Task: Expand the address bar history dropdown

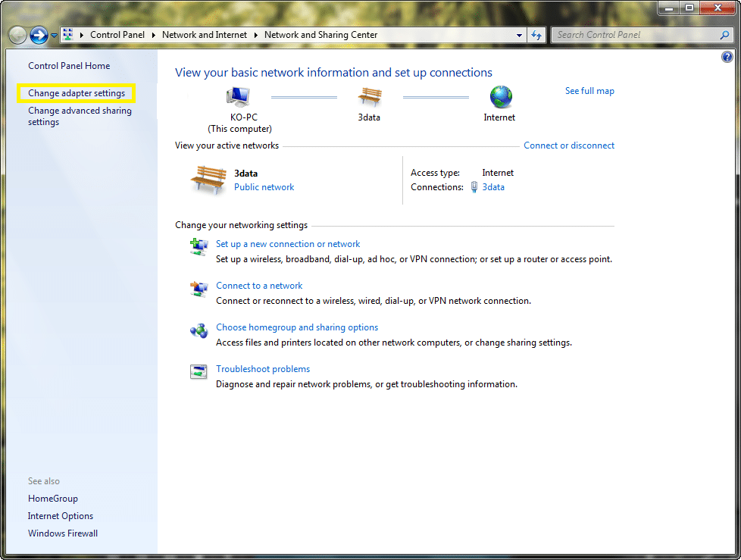Action: click(519, 36)
